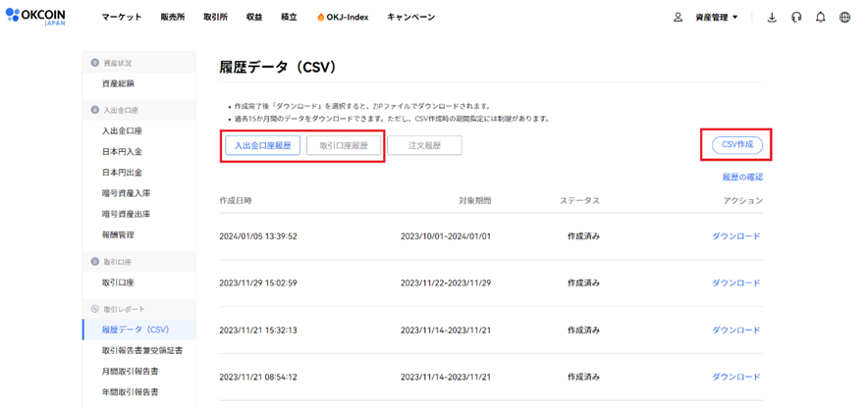Click the OKCoin Japan logo
This screenshot has width=868, height=408.
click(39, 17)
